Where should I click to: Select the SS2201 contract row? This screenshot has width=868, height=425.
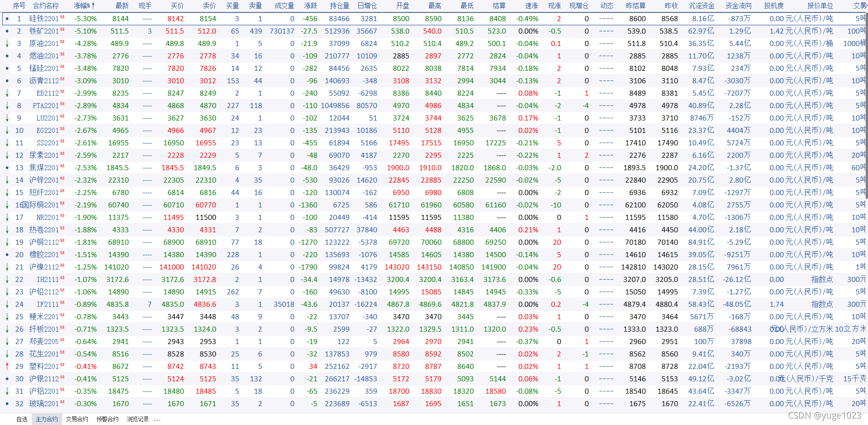[x=434, y=143]
